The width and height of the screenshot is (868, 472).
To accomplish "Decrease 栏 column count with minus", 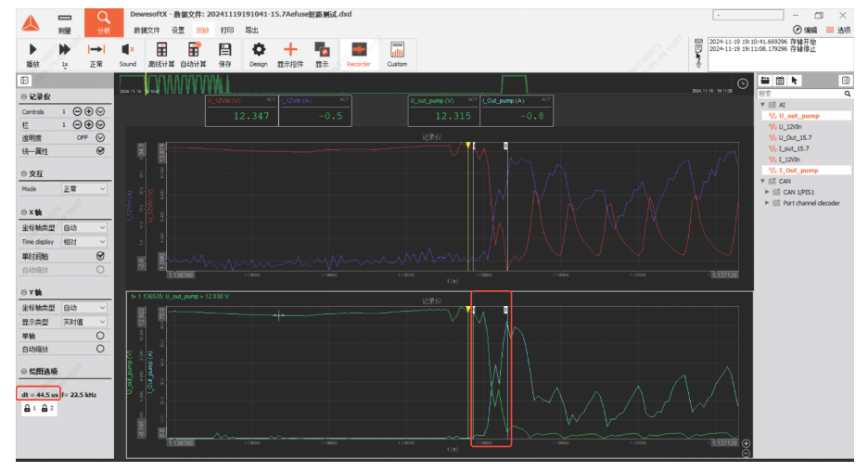I will point(78,125).
